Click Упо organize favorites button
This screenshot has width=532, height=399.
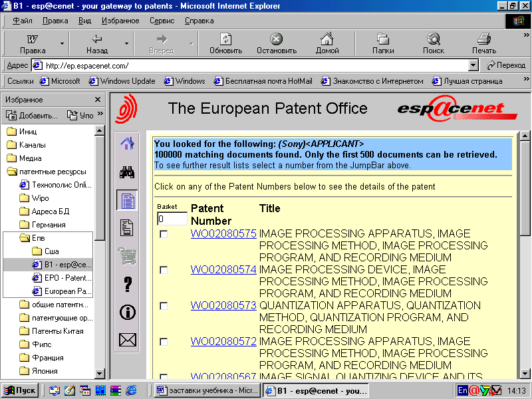(80, 115)
